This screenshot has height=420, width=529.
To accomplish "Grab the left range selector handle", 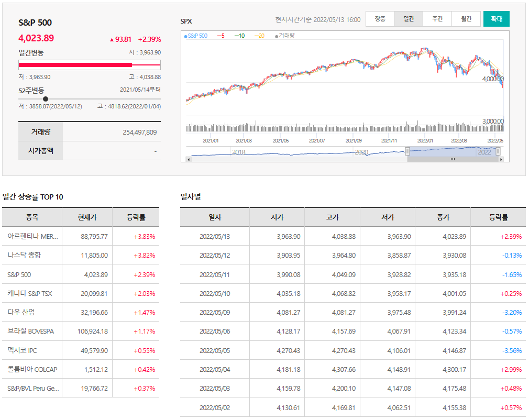I will pyautogui.click(x=407, y=151).
